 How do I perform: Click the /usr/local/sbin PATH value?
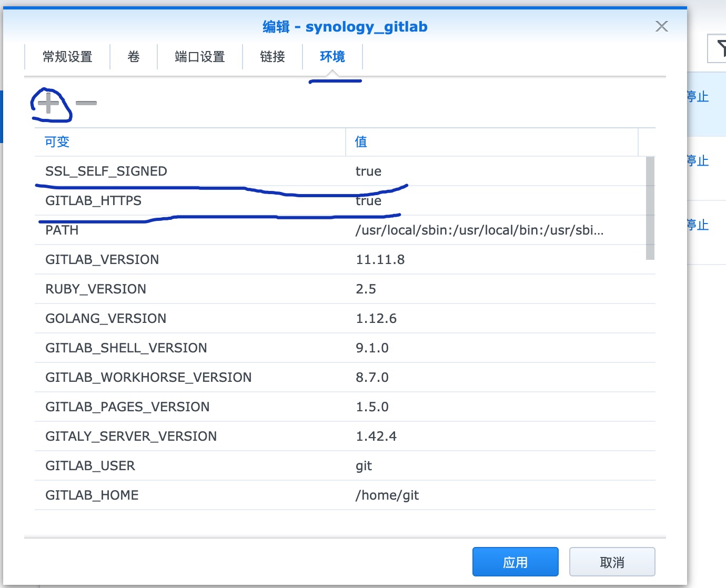click(480, 230)
